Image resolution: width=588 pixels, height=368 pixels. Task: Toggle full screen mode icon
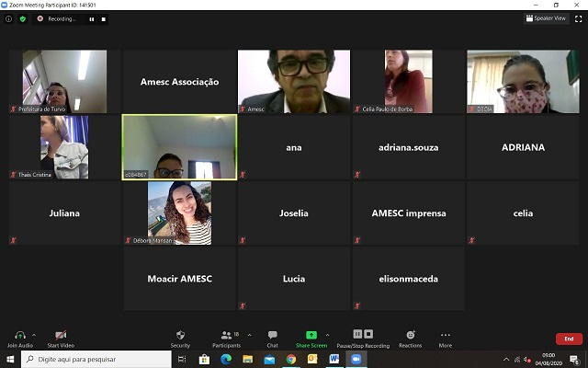coord(578,18)
